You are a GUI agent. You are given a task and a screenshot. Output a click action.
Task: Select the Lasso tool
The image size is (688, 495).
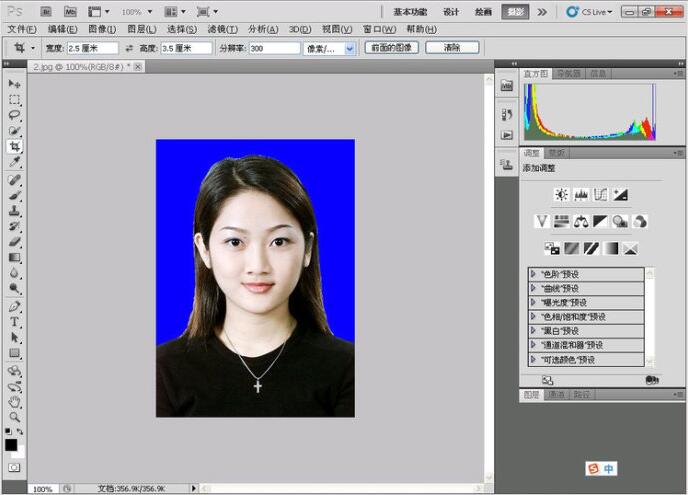coord(14,115)
